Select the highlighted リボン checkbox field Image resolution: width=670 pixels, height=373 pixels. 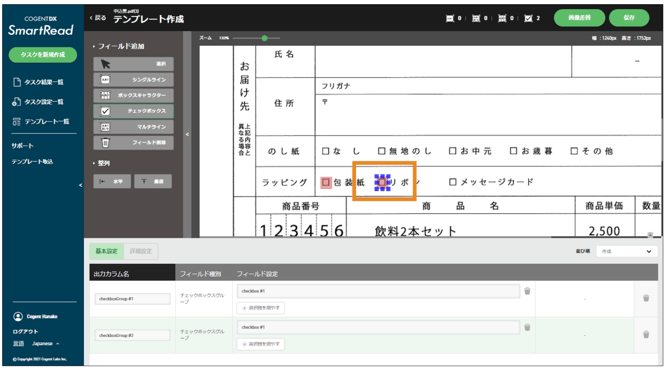point(382,182)
